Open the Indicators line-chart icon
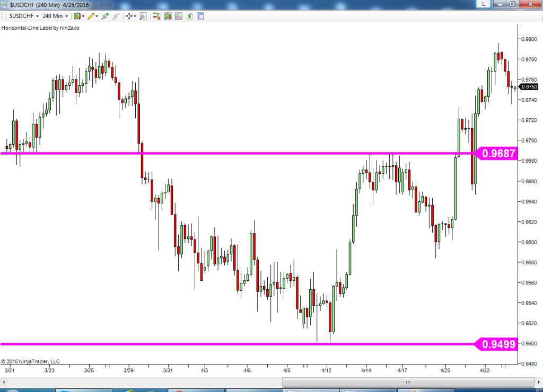This screenshot has width=543, height=392. pos(179,16)
